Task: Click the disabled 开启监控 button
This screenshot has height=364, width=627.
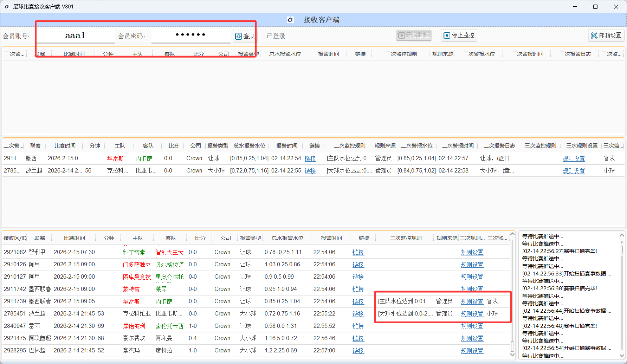Action: click(x=414, y=35)
